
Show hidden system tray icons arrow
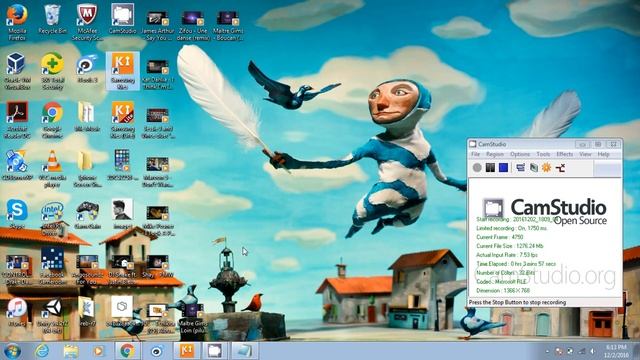click(x=547, y=351)
